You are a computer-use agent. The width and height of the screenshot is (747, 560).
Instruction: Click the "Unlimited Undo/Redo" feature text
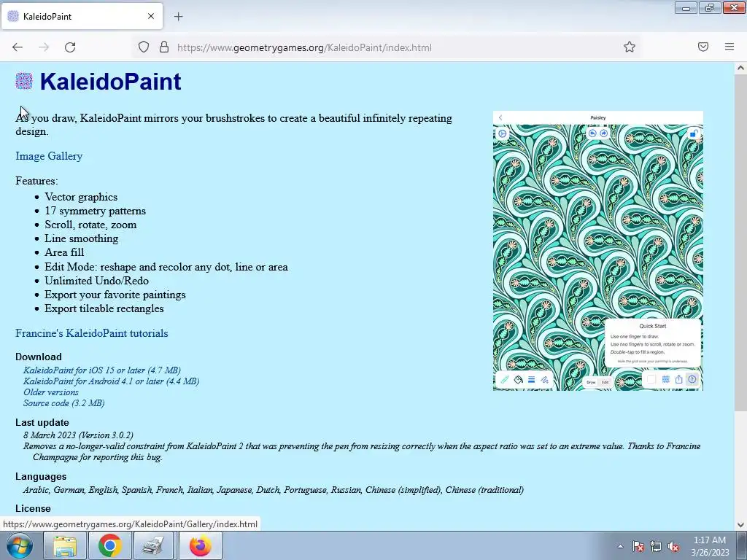click(x=97, y=281)
